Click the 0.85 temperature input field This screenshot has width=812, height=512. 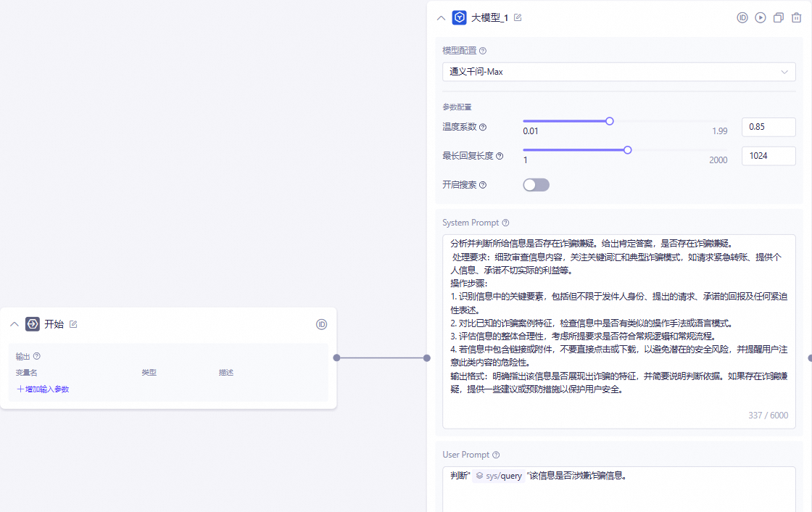(768, 127)
